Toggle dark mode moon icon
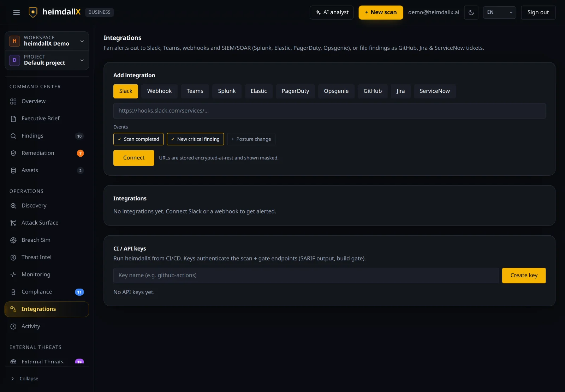565x392 pixels. click(x=471, y=12)
